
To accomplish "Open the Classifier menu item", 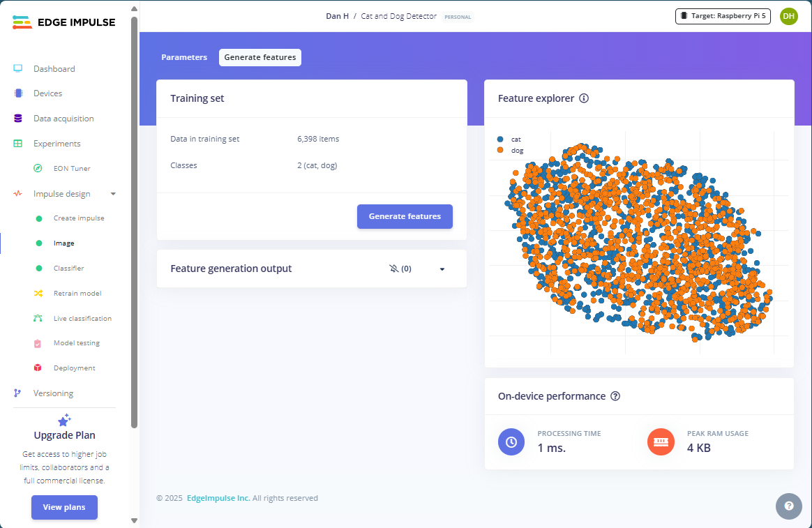I will coord(68,268).
